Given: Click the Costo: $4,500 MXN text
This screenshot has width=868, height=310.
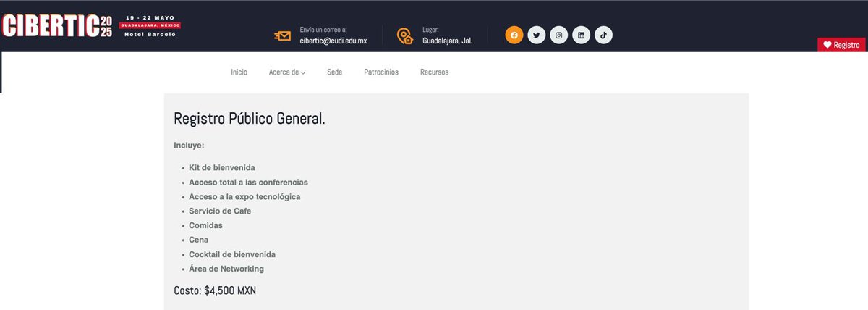Looking at the screenshot, I should click(215, 291).
